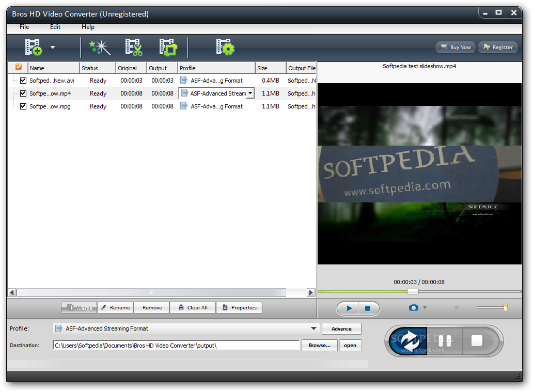Play the preview video
Image resolution: width=533 pixels, height=392 pixels.
pos(349,308)
